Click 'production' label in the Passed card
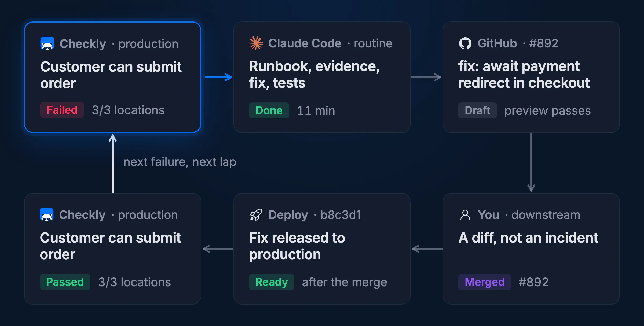This screenshot has width=644, height=326. (148, 215)
